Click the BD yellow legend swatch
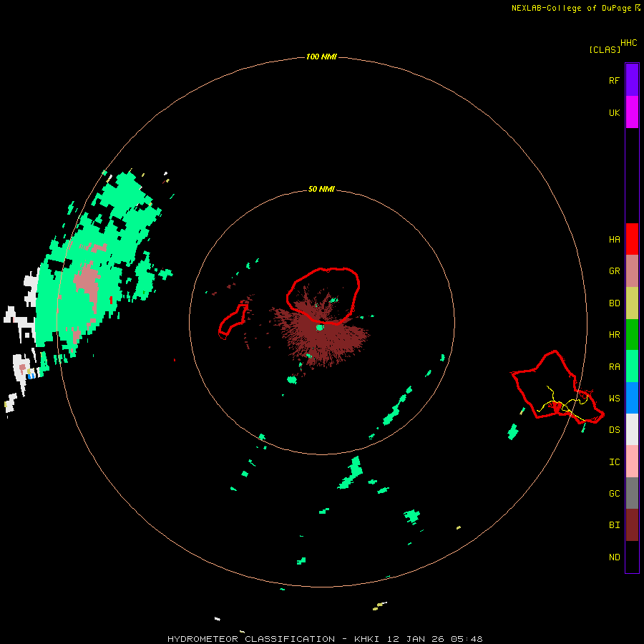 pyautogui.click(x=632, y=303)
